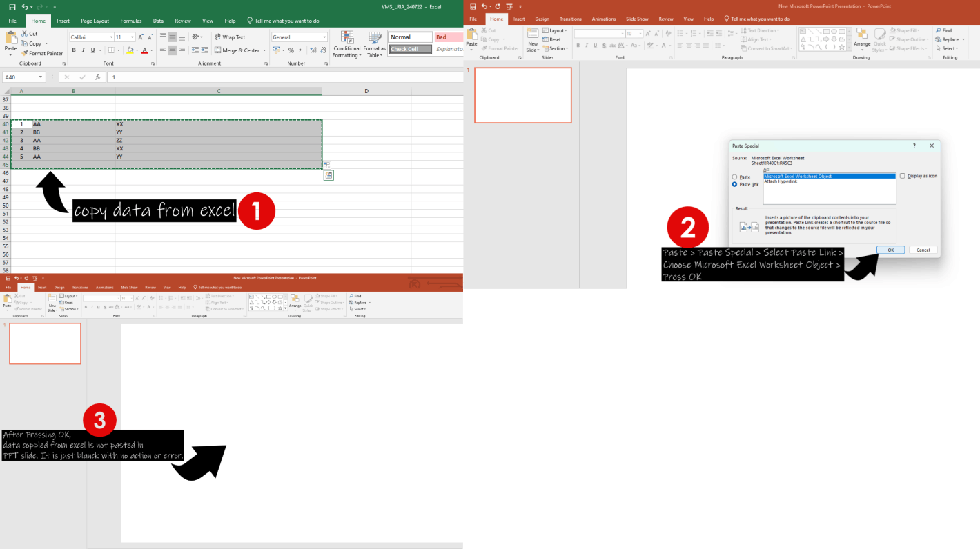Toggle Italic in Excel's Font group
The image size is (980, 549).
(83, 50)
